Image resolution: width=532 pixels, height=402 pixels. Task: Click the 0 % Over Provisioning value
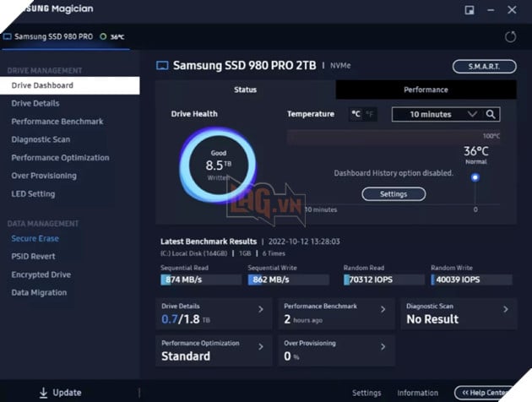pyautogui.click(x=291, y=356)
